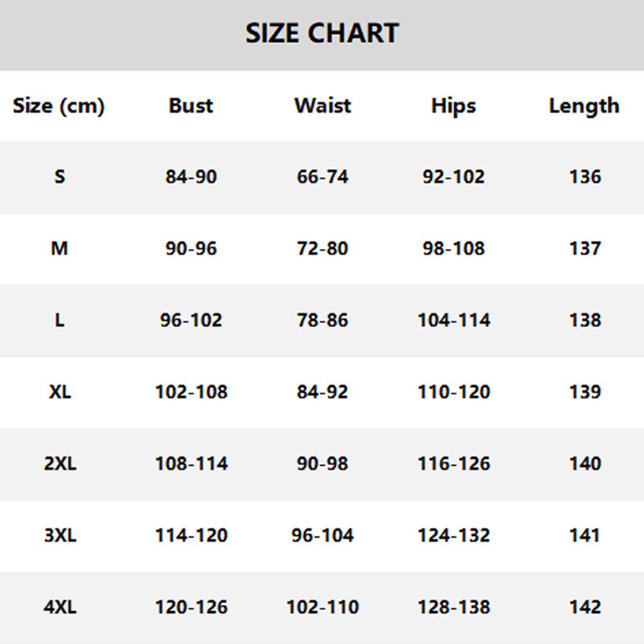Click the bust value 84-90
The height and width of the screenshot is (644, 644).
(191, 177)
